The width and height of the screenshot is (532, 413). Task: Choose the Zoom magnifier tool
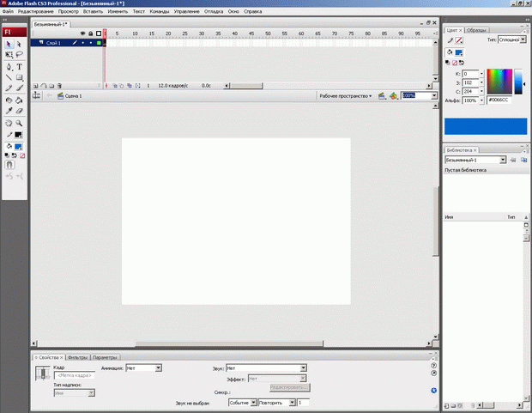(x=19, y=123)
